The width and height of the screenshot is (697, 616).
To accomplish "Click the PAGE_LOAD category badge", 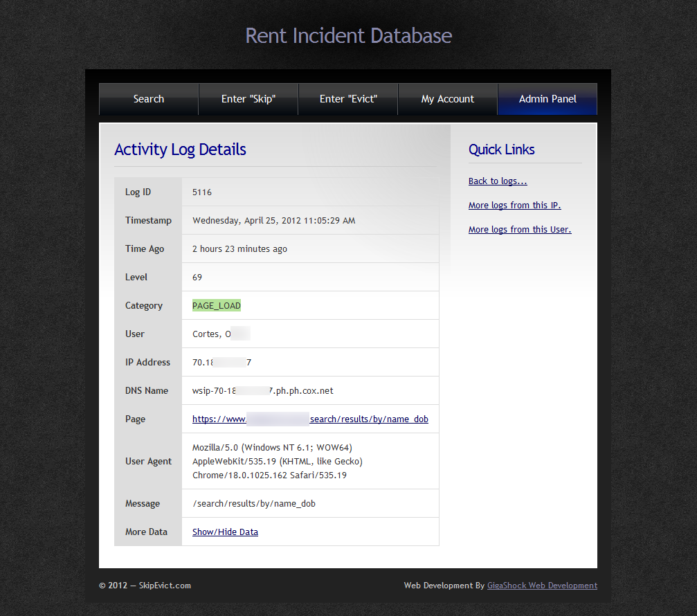I will click(217, 305).
